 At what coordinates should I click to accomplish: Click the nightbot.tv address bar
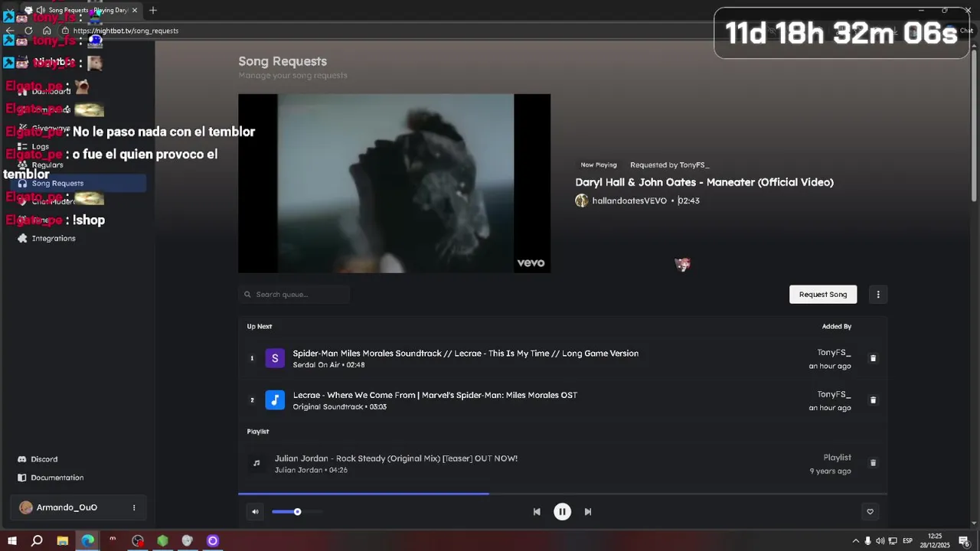click(x=126, y=31)
